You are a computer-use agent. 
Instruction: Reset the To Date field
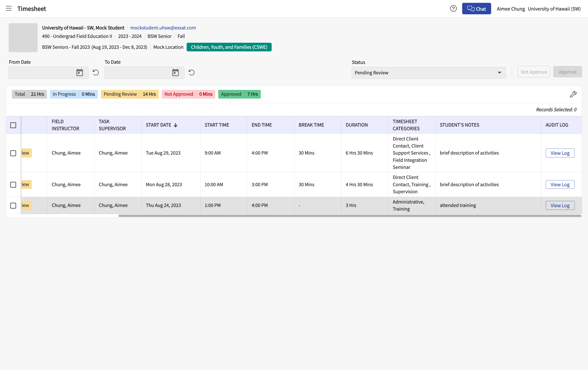[x=192, y=73]
